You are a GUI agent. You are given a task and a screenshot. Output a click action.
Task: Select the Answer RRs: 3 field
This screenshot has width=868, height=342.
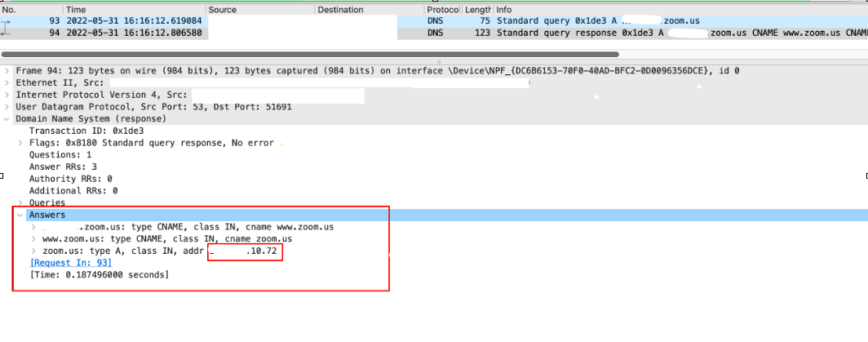63,167
